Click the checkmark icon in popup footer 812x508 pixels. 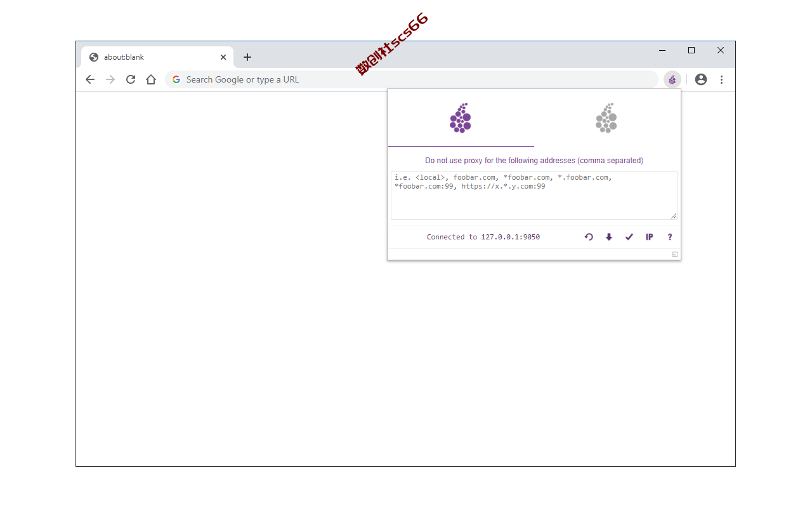coord(629,237)
